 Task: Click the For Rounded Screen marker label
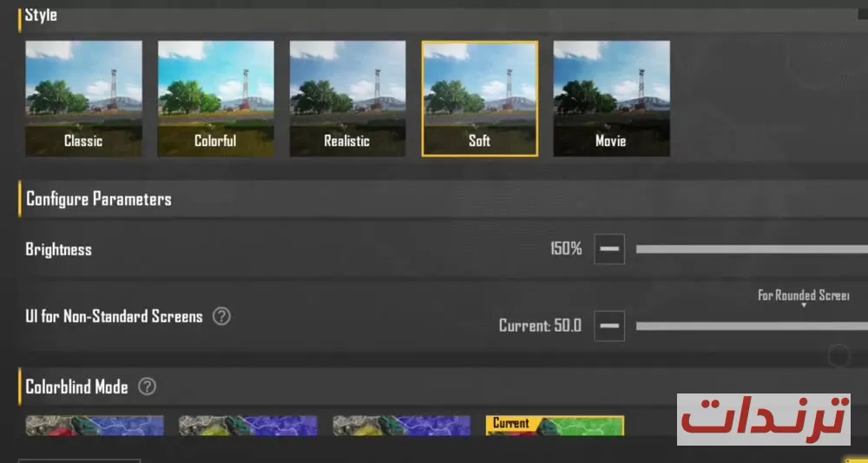(x=803, y=295)
